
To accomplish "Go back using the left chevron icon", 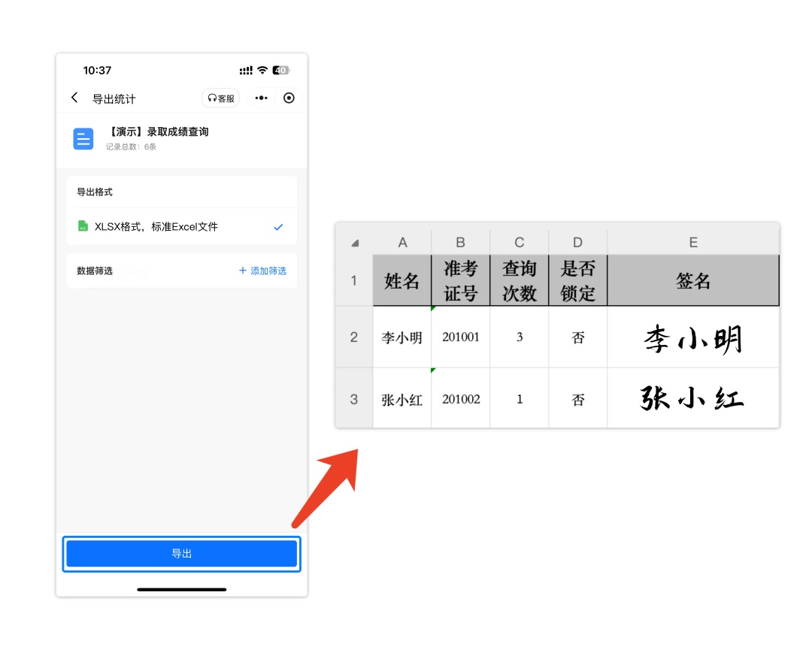I will tap(74, 98).
